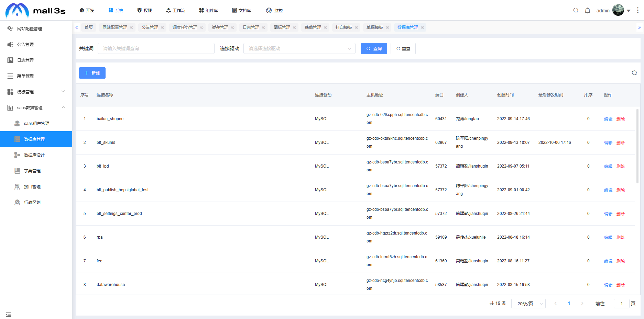Click the 重置 reset button
This screenshot has height=319, width=644.
pos(403,48)
